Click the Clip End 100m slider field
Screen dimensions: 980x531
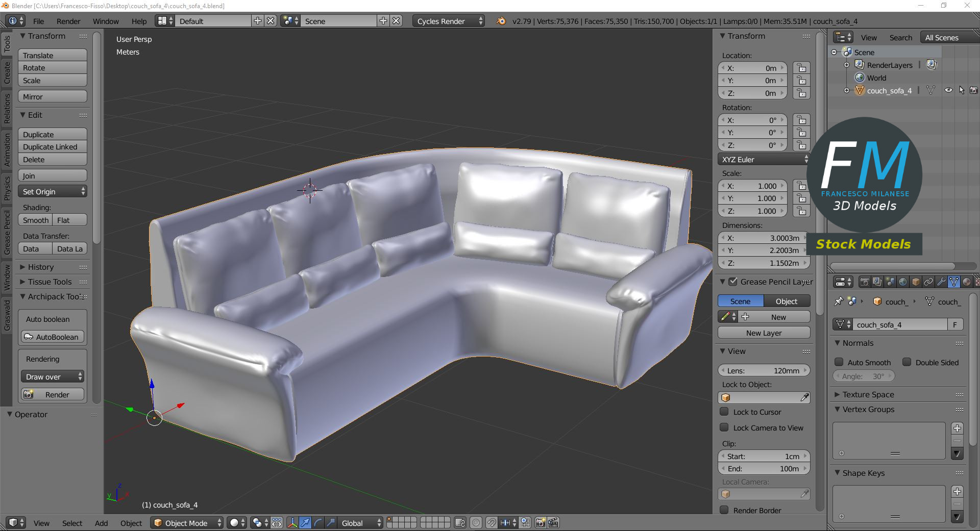(x=764, y=469)
